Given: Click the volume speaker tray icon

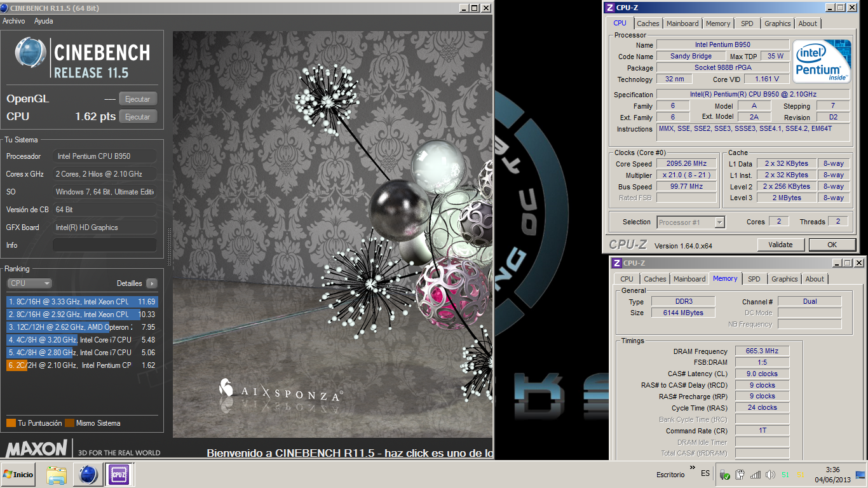Looking at the screenshot, I should point(770,475).
